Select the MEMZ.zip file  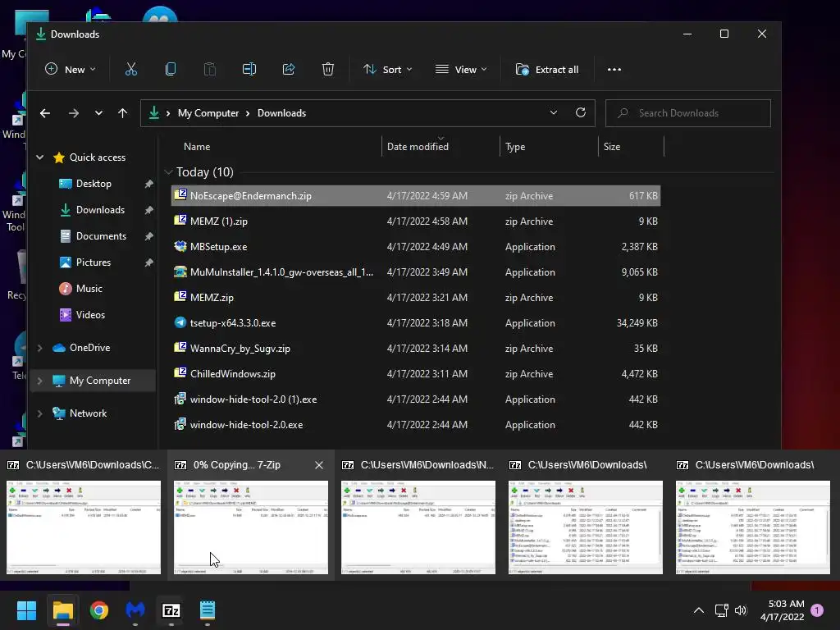coord(416,297)
